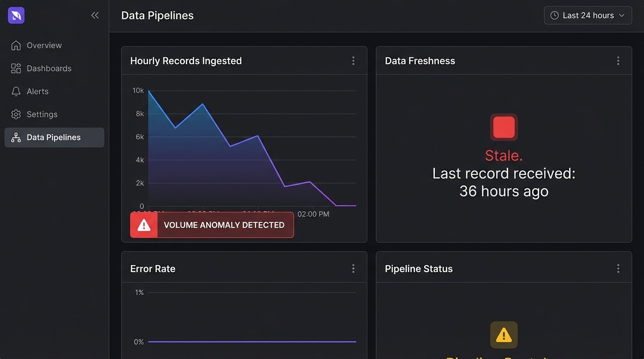Click the Dashboards grid icon
Screen dimensions: 644x359
pyautogui.click(x=16, y=68)
